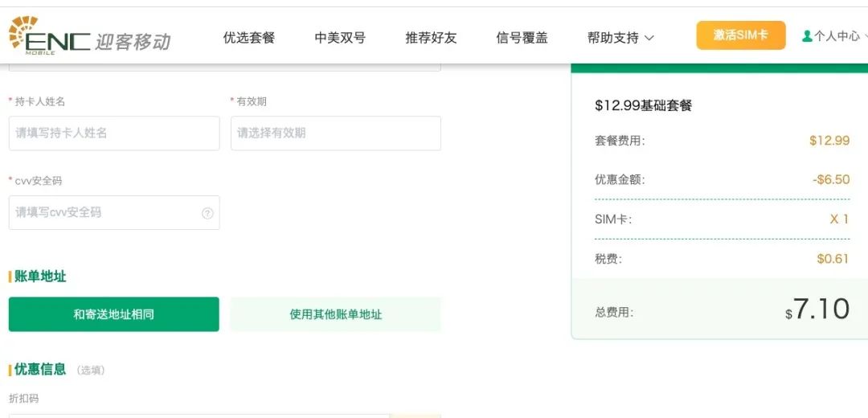The height and width of the screenshot is (418, 868).
Task: Choose 使用其他账单地址 billing option
Action: (x=335, y=314)
